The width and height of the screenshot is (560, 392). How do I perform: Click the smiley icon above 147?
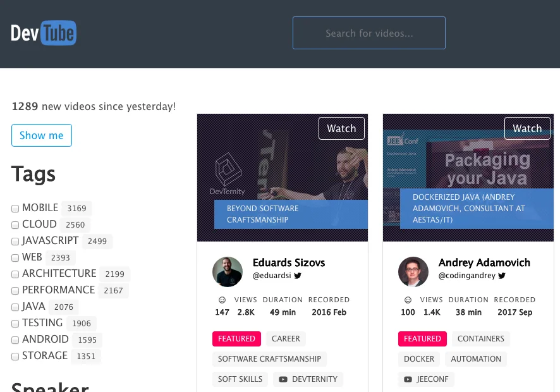pyautogui.click(x=222, y=300)
